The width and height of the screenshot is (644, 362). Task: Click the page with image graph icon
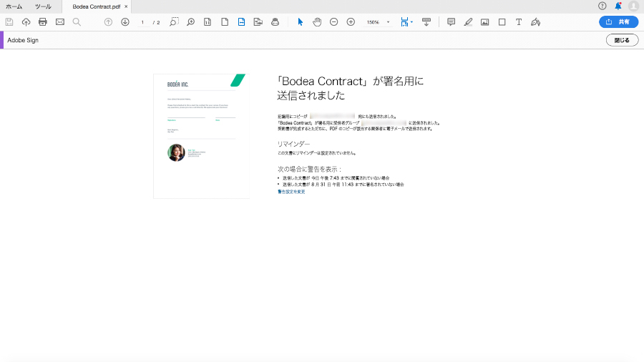(x=258, y=22)
